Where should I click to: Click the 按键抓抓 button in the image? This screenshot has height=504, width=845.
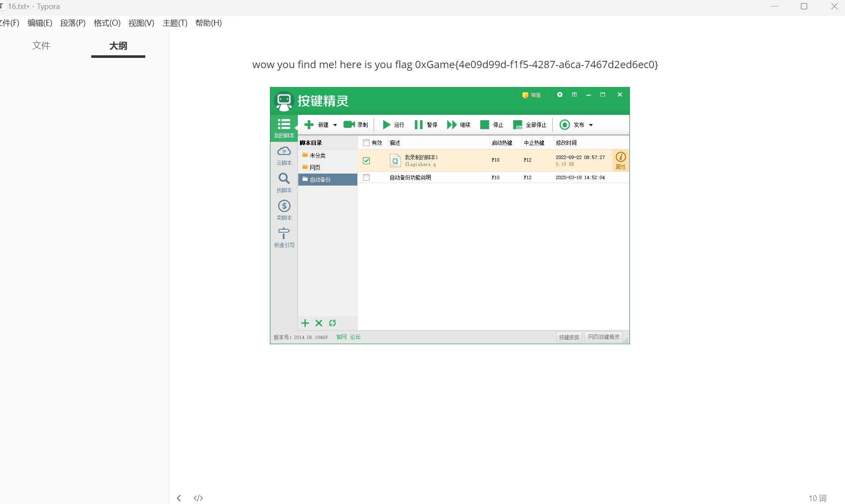(569, 337)
